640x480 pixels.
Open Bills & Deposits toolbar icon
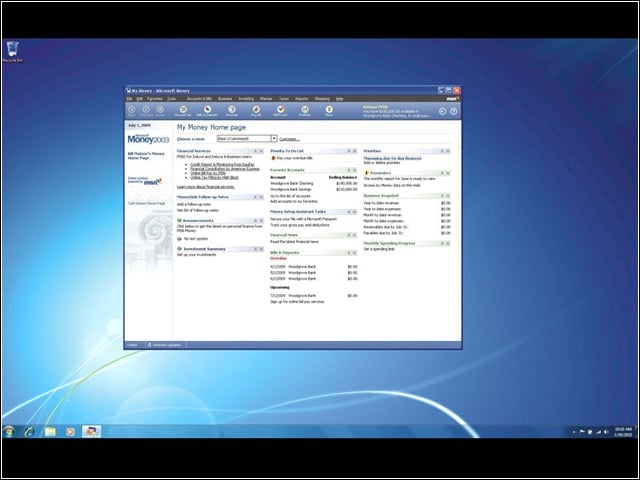[207, 110]
